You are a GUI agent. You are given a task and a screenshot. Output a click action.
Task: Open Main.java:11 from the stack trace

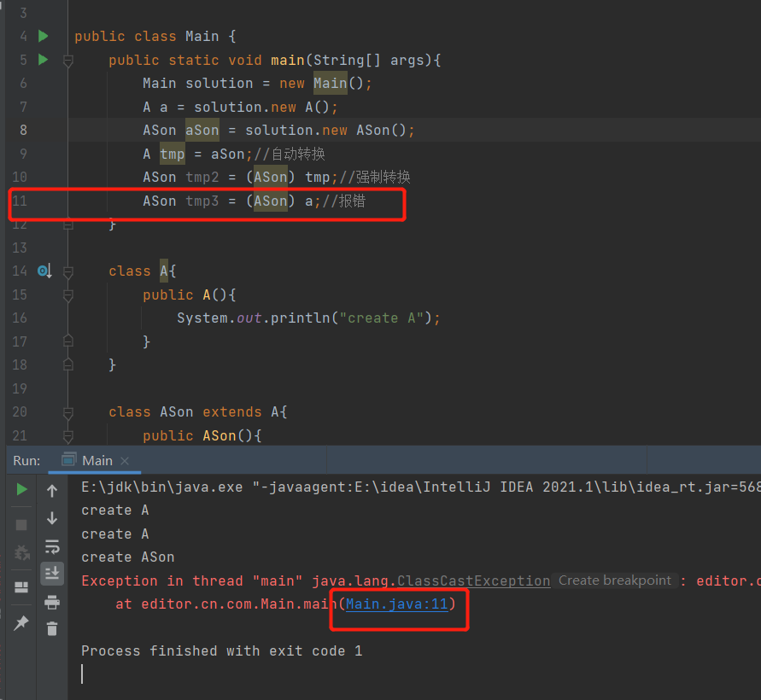coord(395,604)
